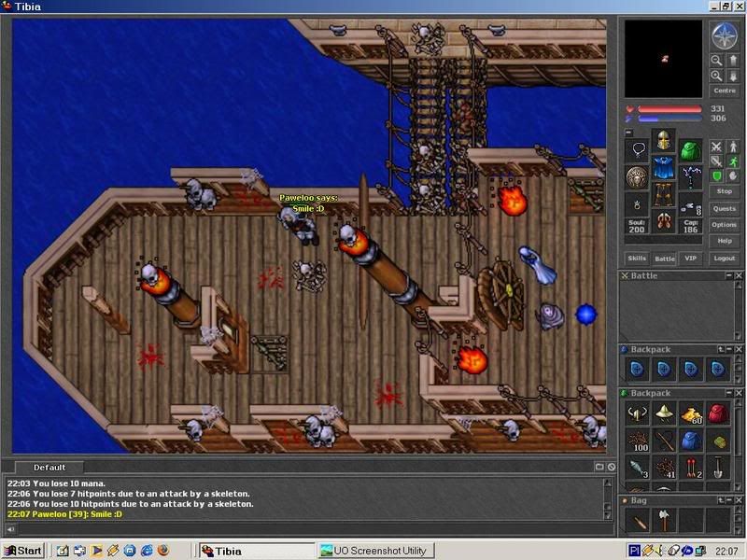Minimize the Bag panel
Image resolution: width=747 pixels, height=560 pixels.
point(729,500)
